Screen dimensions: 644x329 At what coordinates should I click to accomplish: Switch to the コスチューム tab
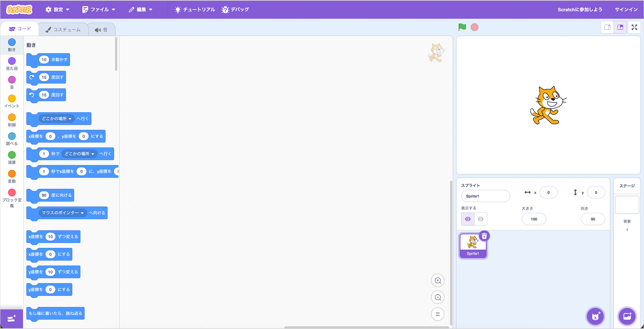coord(63,30)
